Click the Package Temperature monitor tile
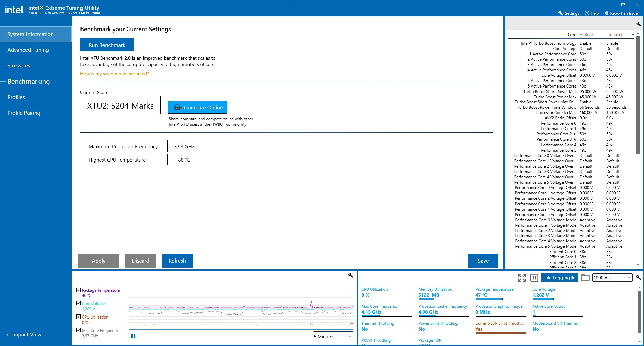The height and width of the screenshot is (346, 644). 500,293
